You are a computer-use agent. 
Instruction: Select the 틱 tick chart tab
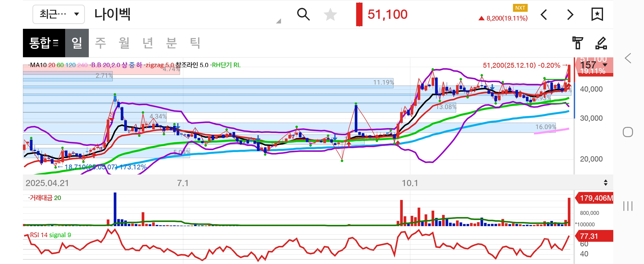pyautogui.click(x=195, y=43)
